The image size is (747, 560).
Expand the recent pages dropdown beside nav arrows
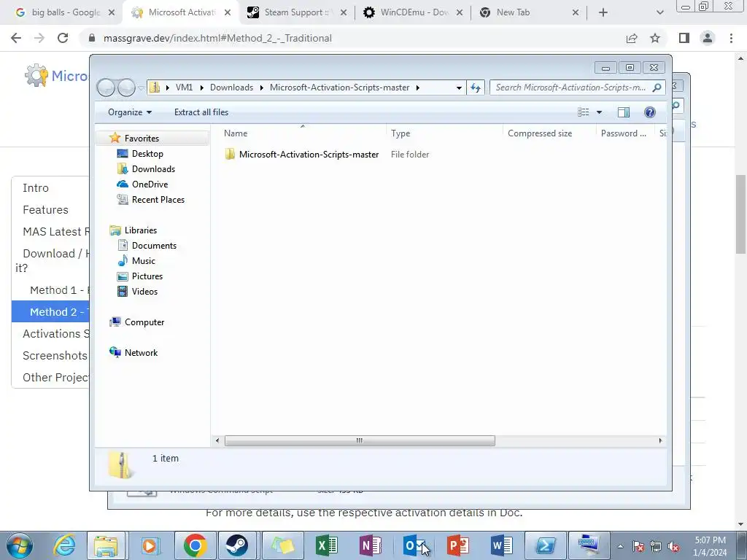(141, 87)
